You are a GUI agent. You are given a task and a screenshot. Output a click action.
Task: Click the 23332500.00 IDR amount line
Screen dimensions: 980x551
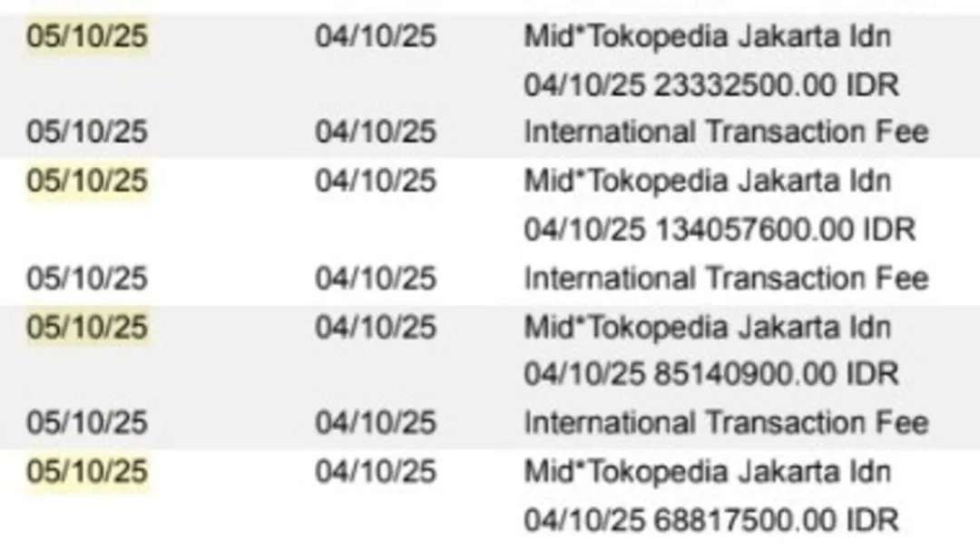tap(710, 85)
